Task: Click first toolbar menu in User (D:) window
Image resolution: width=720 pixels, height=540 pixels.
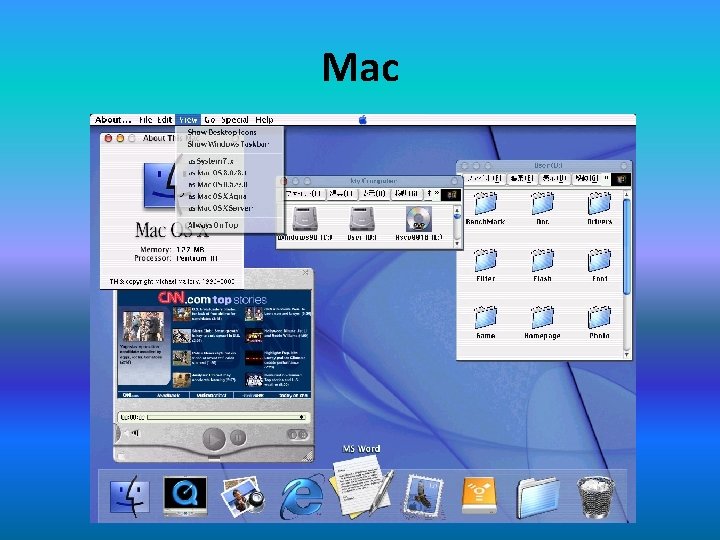Action: (x=485, y=179)
